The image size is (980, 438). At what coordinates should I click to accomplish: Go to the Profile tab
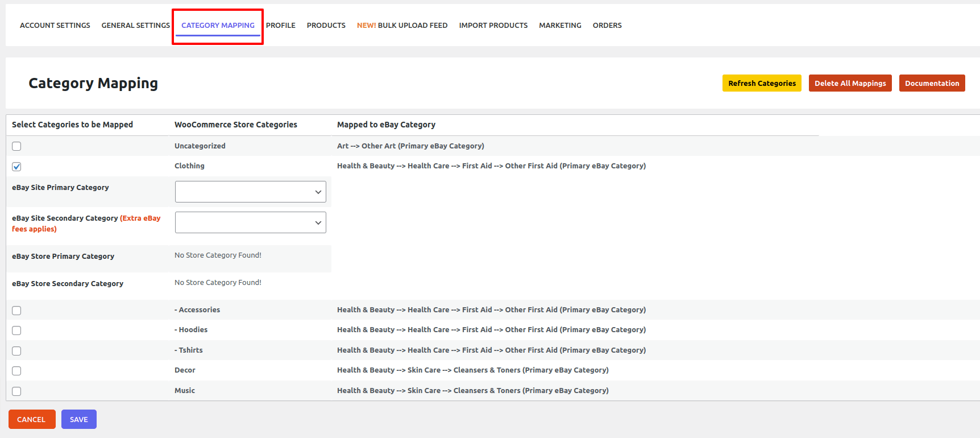[281, 26]
